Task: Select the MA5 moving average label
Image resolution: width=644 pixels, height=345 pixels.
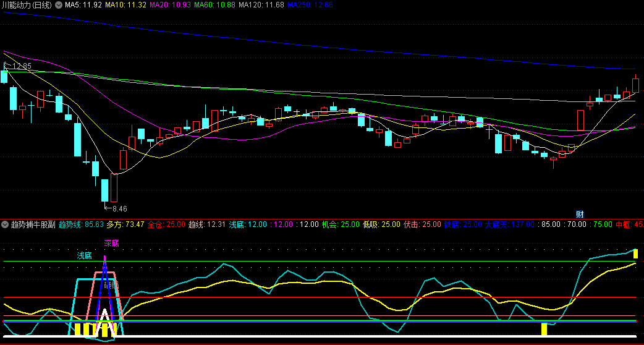Action: point(83,5)
